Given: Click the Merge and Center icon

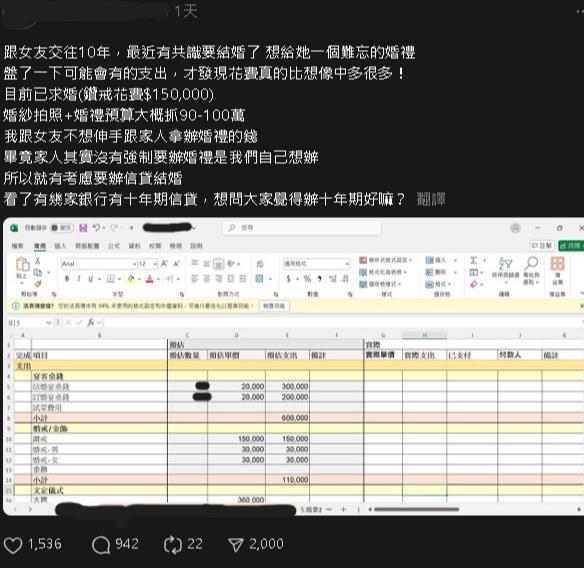Looking at the screenshot, I should coord(260,279).
